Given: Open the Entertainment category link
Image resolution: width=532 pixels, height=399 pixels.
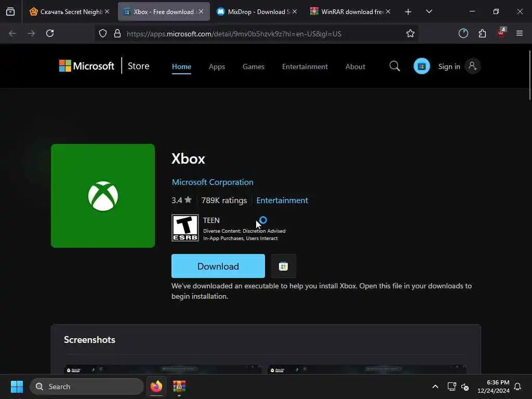Looking at the screenshot, I should point(282,201).
